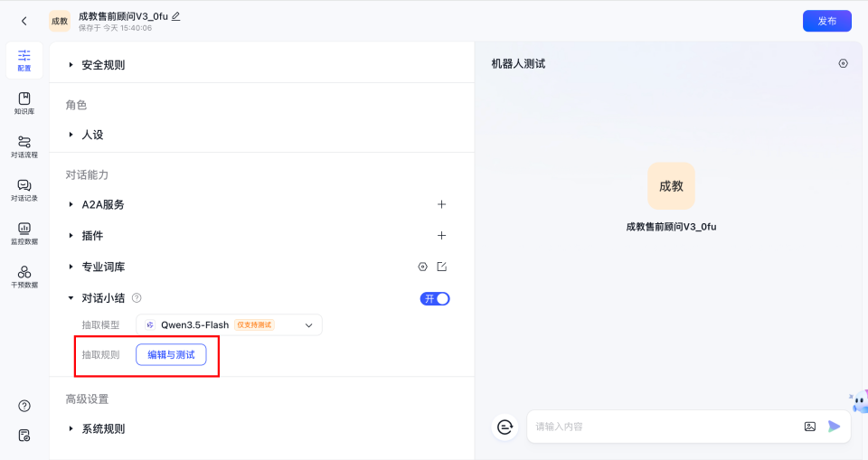Focus the 请输入内容 message input
Viewport: 868px width, 460px height.
[665, 427]
